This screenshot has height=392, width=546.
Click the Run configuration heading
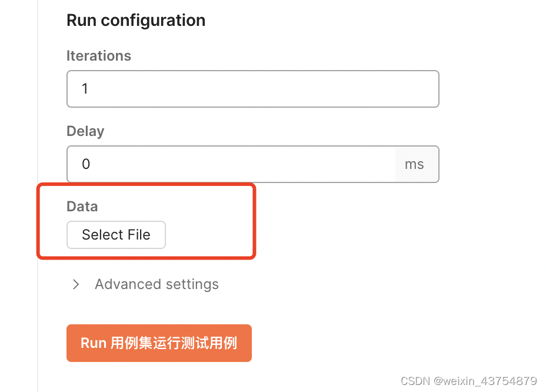(136, 21)
